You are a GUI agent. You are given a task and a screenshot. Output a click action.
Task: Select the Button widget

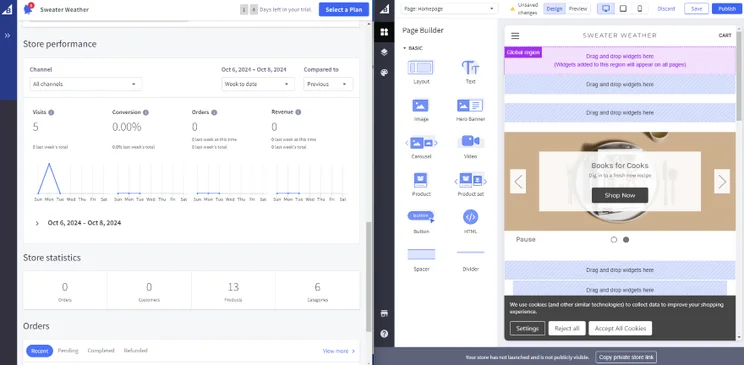pos(421,222)
